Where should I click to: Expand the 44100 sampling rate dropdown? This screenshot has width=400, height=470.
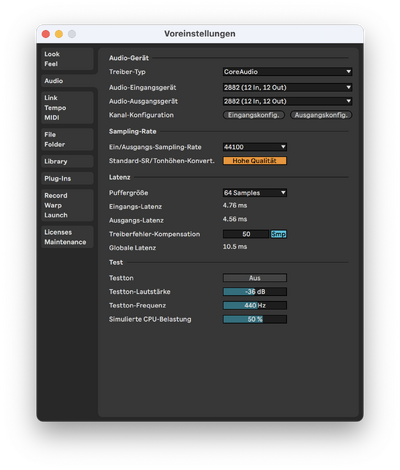[255, 147]
